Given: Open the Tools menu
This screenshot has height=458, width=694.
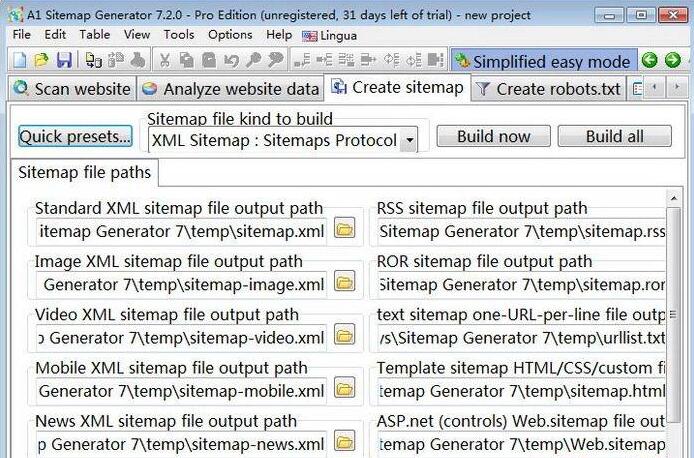Looking at the screenshot, I should (179, 35).
